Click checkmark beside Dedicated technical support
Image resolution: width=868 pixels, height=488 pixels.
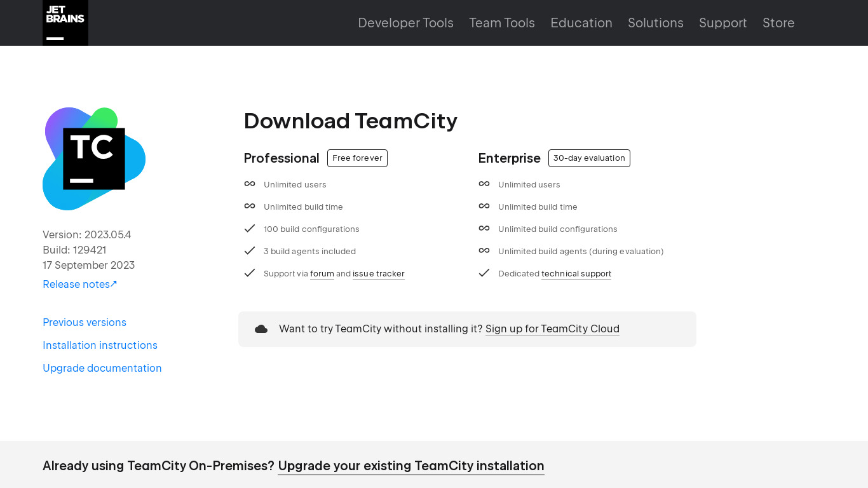484,273
